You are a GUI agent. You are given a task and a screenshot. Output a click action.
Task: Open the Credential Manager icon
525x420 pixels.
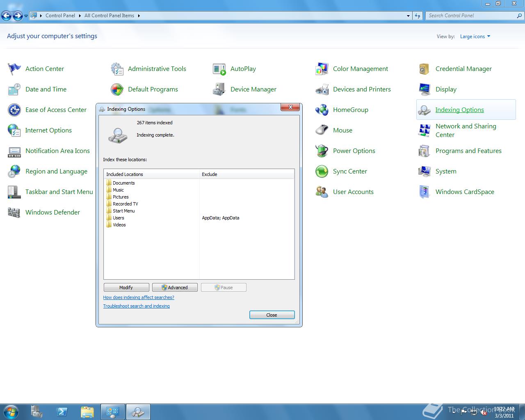coord(425,69)
